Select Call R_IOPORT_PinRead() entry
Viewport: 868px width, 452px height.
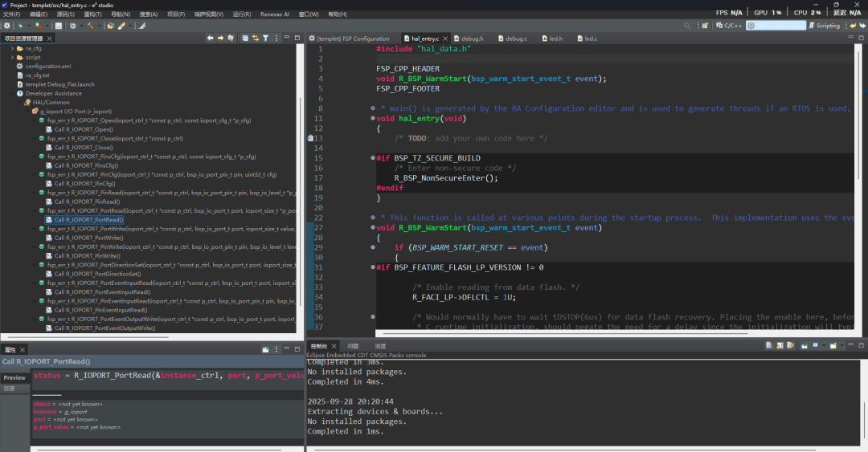pos(87,202)
